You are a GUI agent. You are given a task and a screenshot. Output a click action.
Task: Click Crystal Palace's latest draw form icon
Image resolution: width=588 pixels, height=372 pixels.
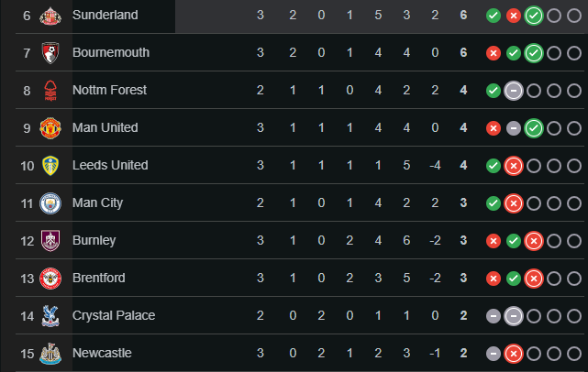tap(514, 316)
